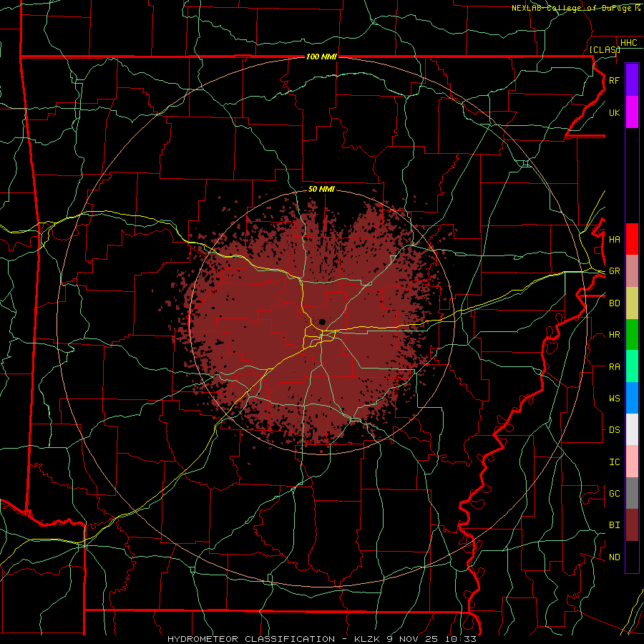Viewport: 644px width, 644px height.
Task: Click the ND legend label
Action: tap(614, 557)
